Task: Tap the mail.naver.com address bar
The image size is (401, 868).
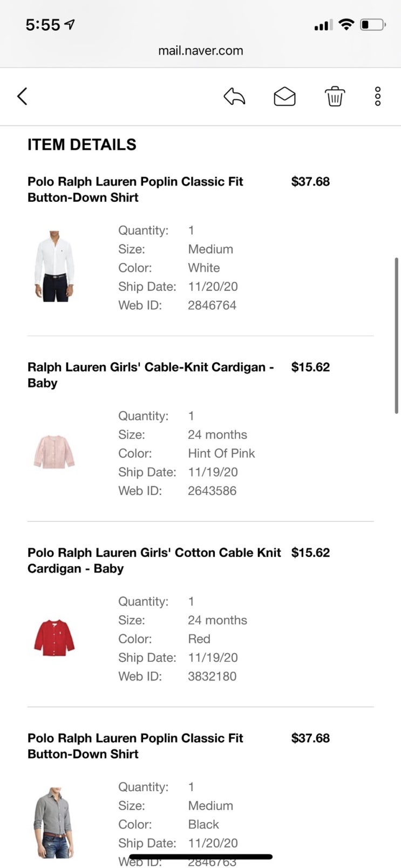Action: pos(200,51)
